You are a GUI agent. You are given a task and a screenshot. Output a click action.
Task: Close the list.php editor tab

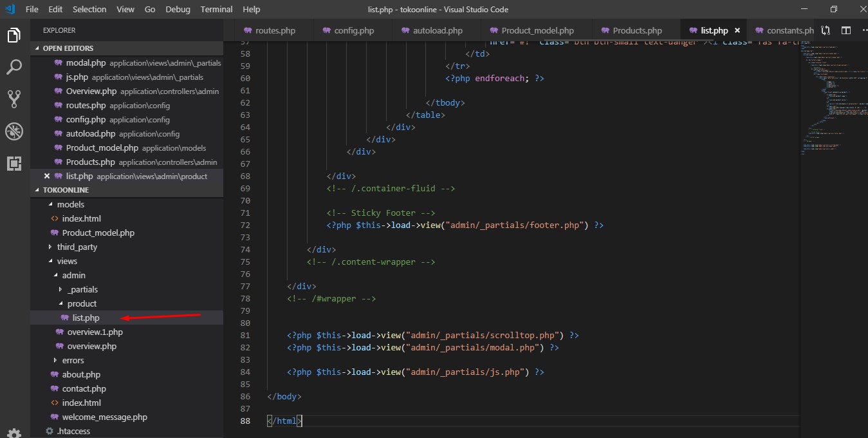737,30
